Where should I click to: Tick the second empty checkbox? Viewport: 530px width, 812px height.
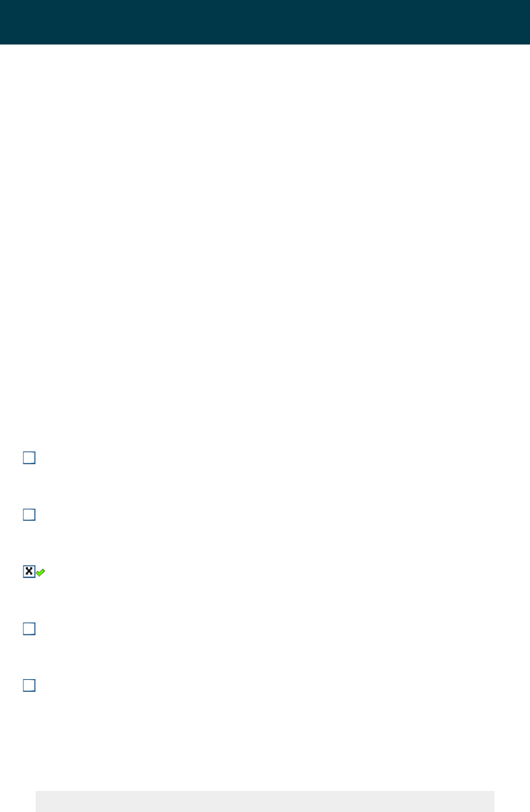[29, 514]
